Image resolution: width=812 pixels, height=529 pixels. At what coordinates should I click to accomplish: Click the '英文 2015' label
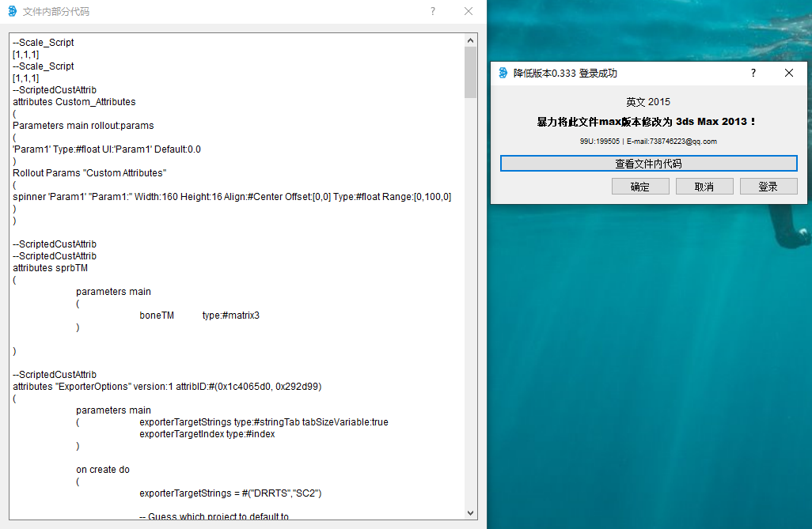click(x=648, y=102)
